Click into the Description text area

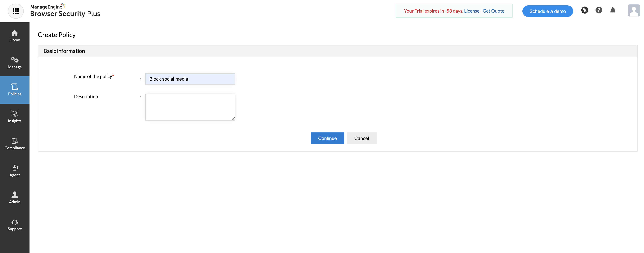190,107
